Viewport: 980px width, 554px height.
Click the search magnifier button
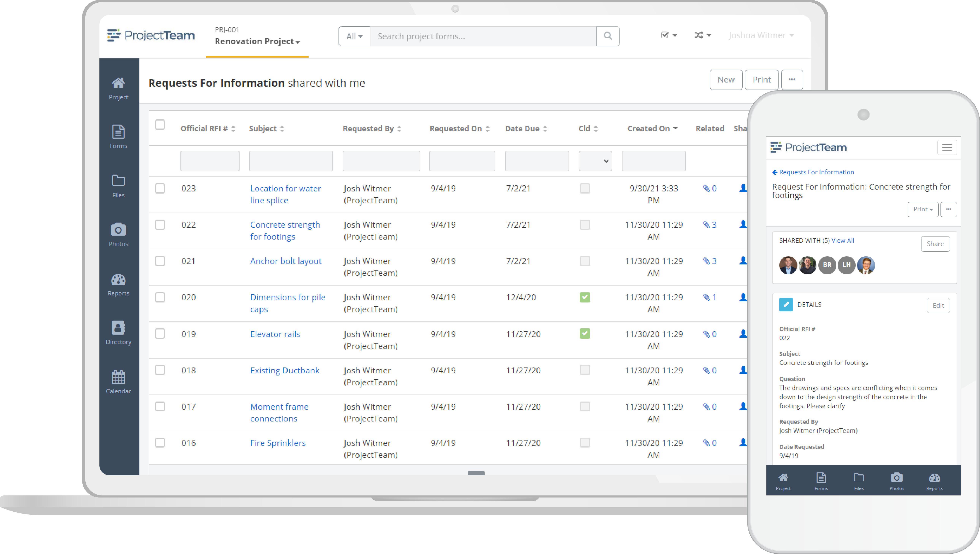pos(607,36)
